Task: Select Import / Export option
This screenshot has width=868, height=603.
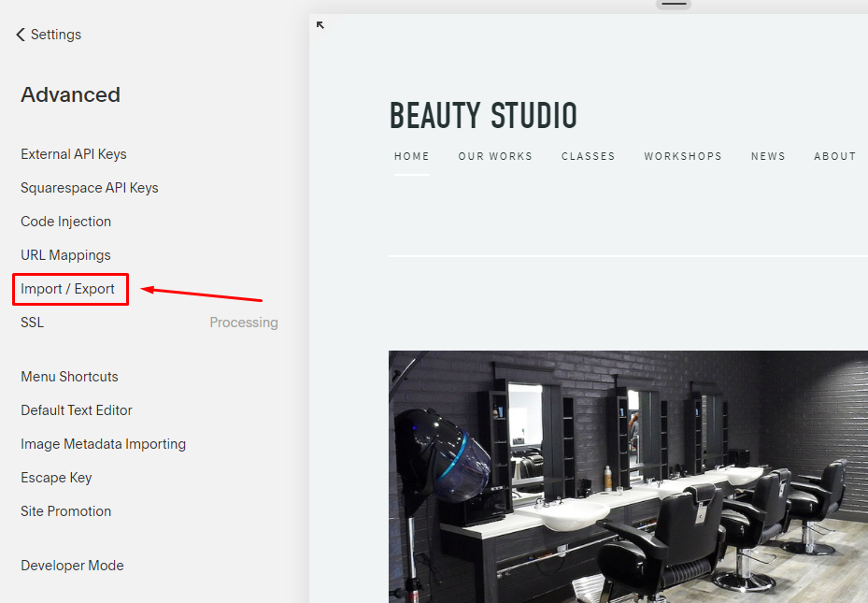Action: point(68,289)
